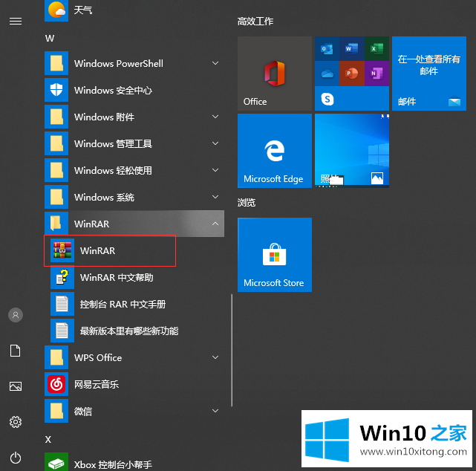This screenshot has width=476, height=471.
Task: Open the Office tile
Action: tap(275, 74)
